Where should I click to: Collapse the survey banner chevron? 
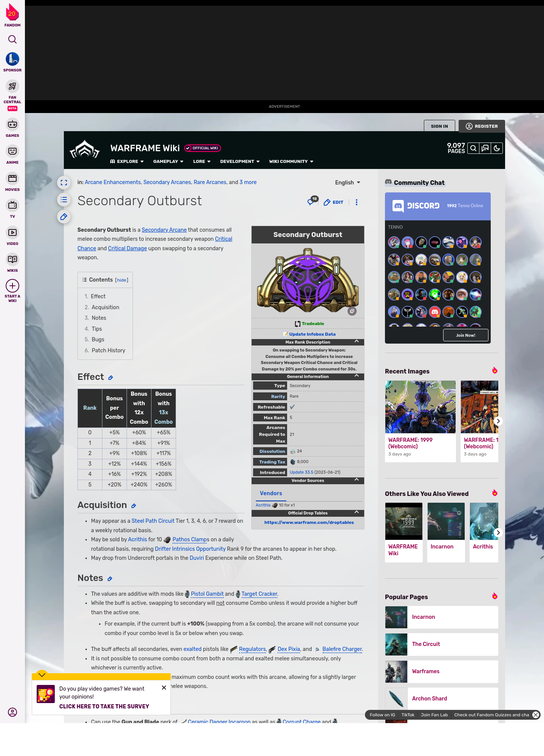42,675
